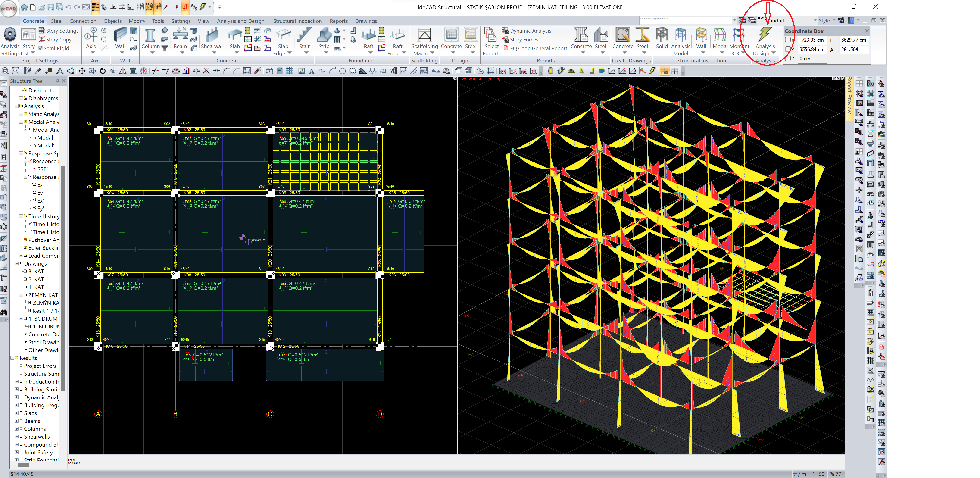Click the Move tool in toolbar
The width and height of the screenshot is (980, 478).
pos(82,71)
